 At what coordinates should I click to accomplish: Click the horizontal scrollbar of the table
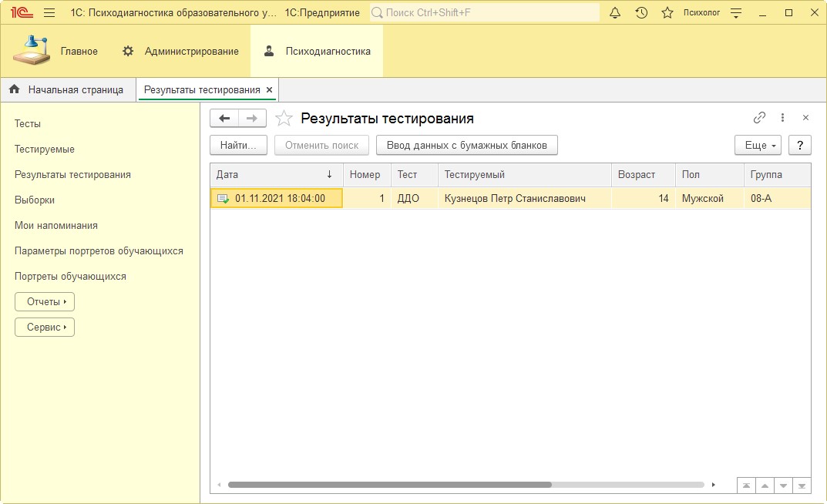(x=389, y=485)
